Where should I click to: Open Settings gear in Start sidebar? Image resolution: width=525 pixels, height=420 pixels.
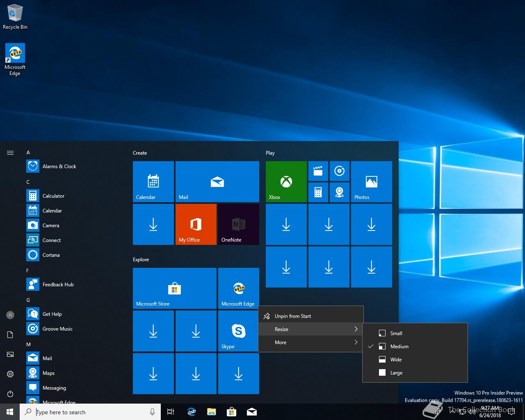10,374
